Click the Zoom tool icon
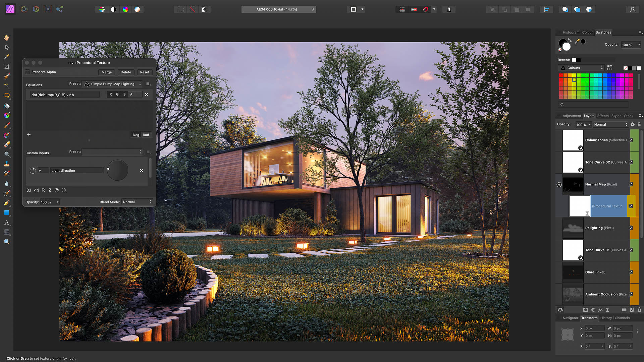 [x=6, y=241]
